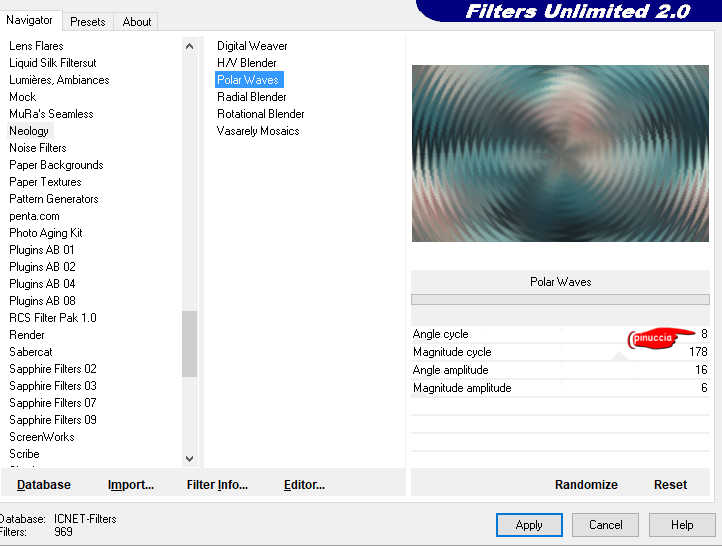This screenshot has height=546, width=722.
Task: Select Paper Backgrounds category
Action: click(x=56, y=165)
